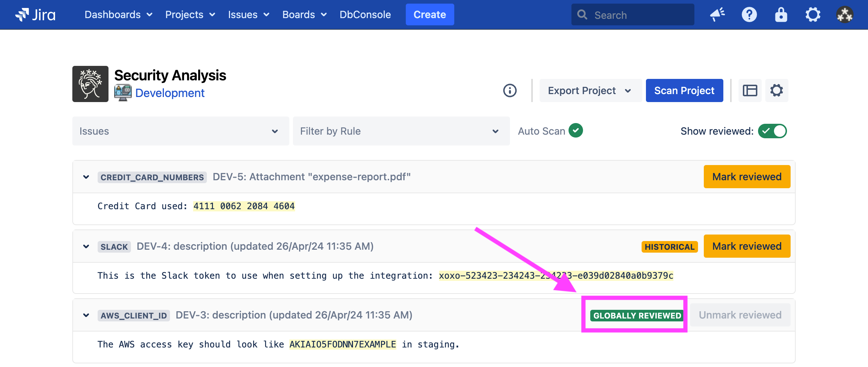This screenshot has height=367, width=868.
Task: Click the info circle icon beside Export Project
Action: pyautogui.click(x=510, y=90)
